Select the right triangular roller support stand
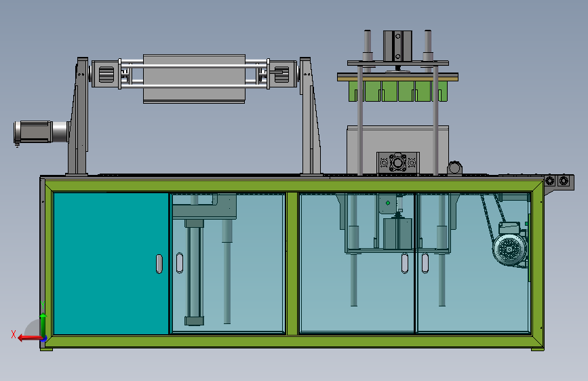The height and width of the screenshot is (381, 588). 311,116
